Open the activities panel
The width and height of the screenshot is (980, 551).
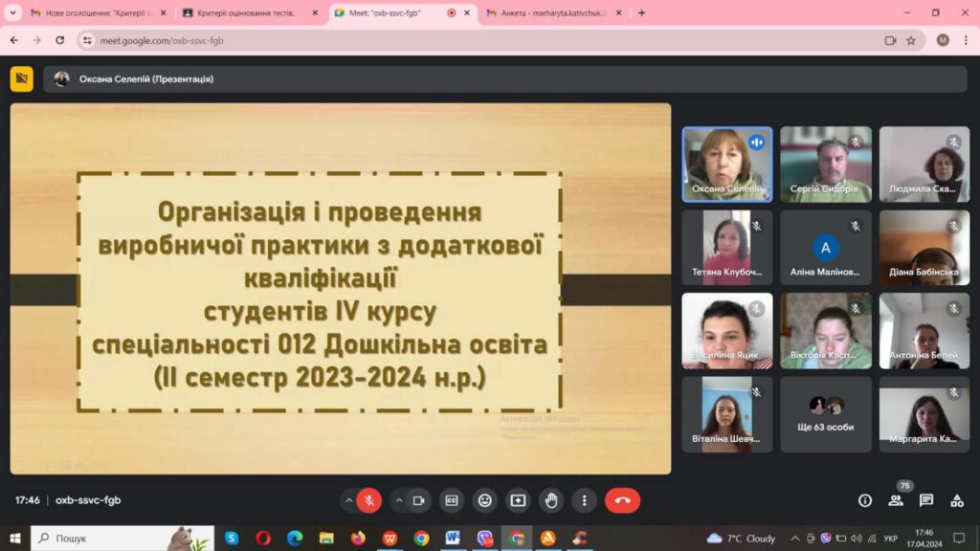957,500
